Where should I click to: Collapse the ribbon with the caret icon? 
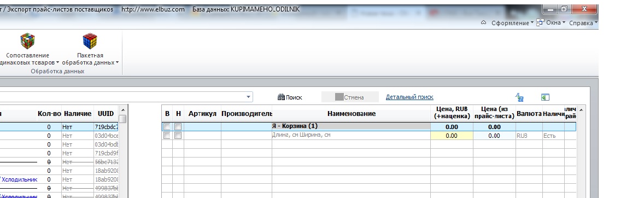coord(484,22)
